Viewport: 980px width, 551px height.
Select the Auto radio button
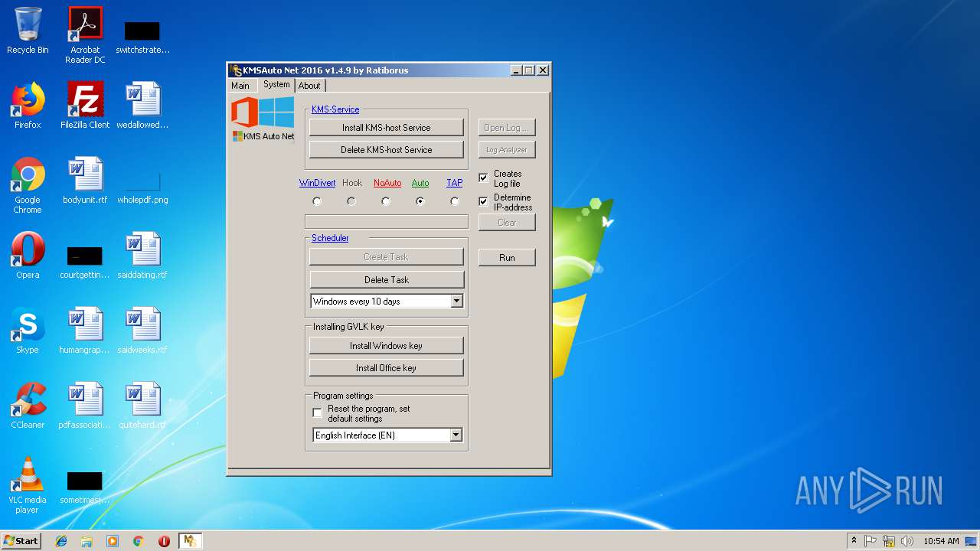(420, 201)
